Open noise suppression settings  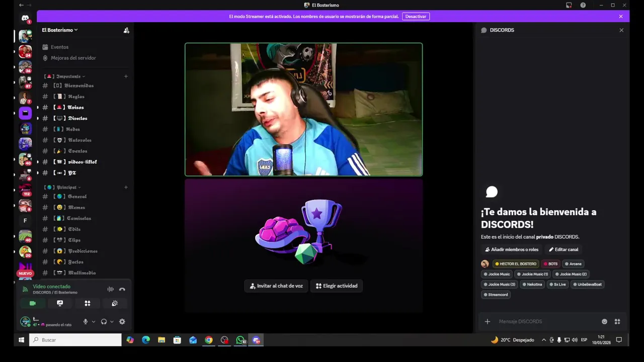(x=110, y=289)
